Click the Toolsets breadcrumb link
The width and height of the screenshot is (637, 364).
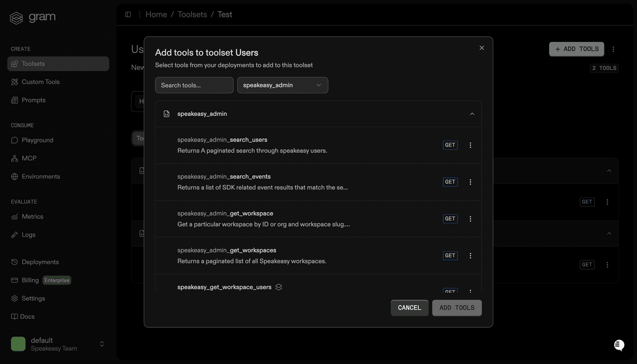click(192, 14)
